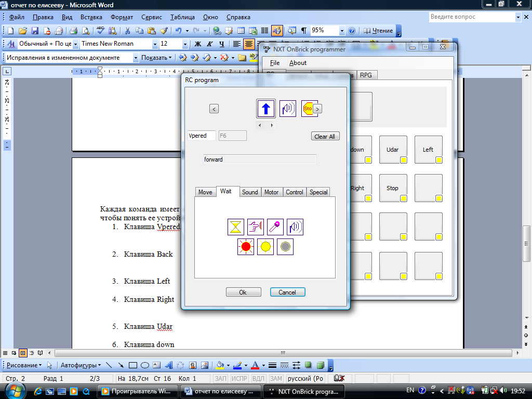Click the Open folder icon in Word toolbar

[x=23, y=31]
